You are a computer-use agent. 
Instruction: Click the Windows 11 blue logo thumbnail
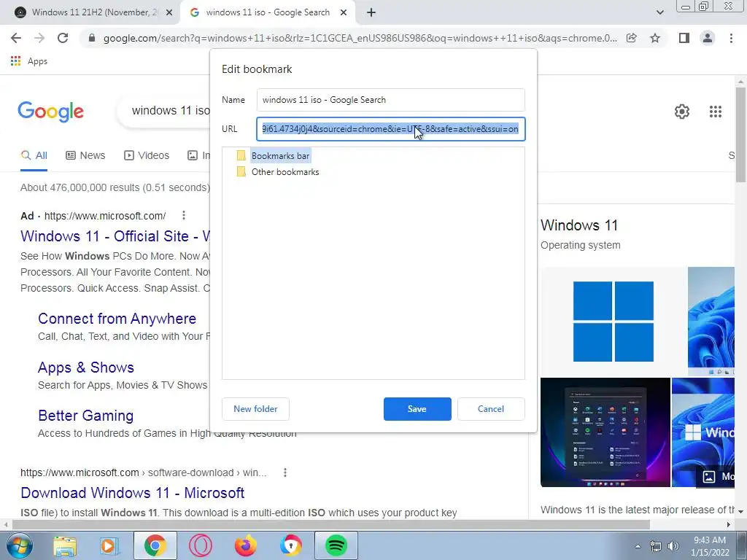tap(613, 322)
